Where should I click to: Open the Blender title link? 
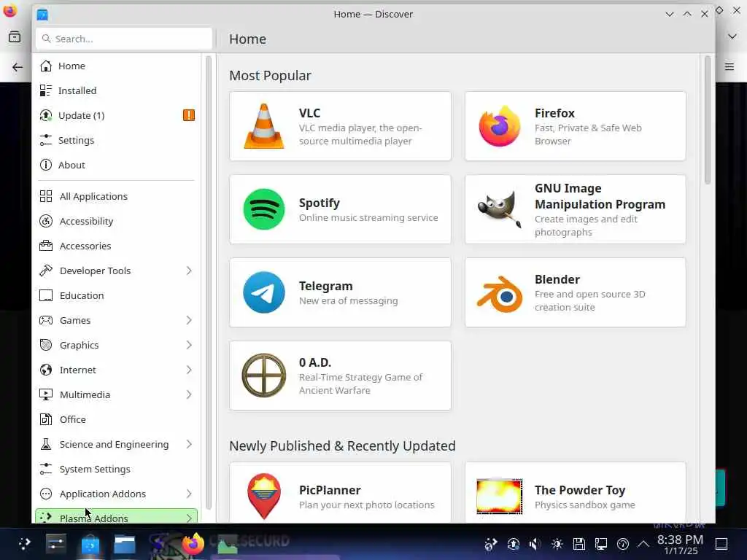[557, 279]
